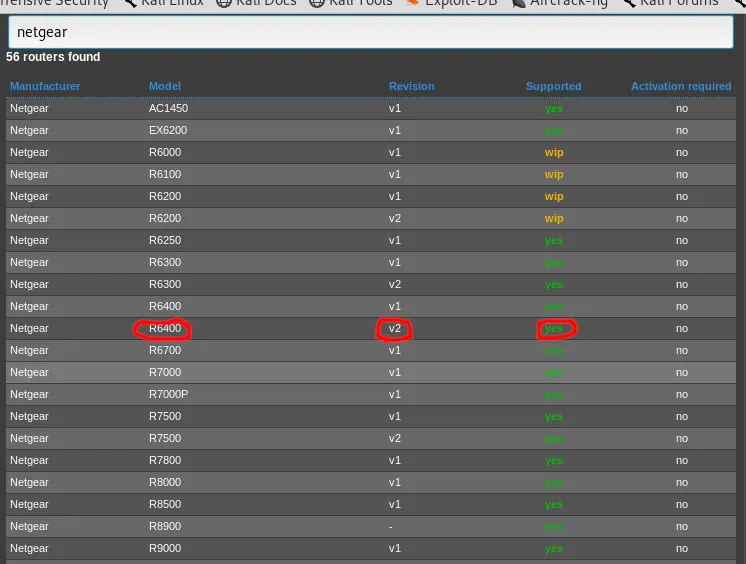Click 'Netgear' manufacturer in R7800 row
The image size is (746, 564).
29,460
